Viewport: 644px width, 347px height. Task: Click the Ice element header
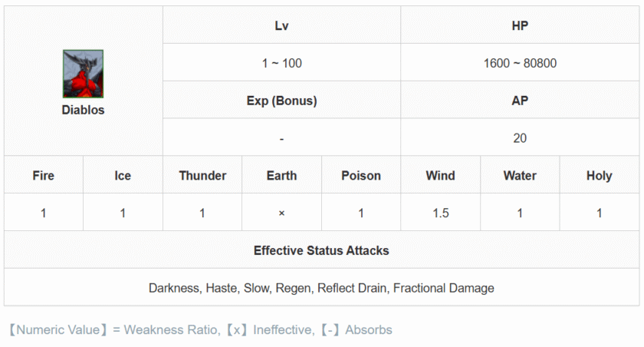[123, 176]
